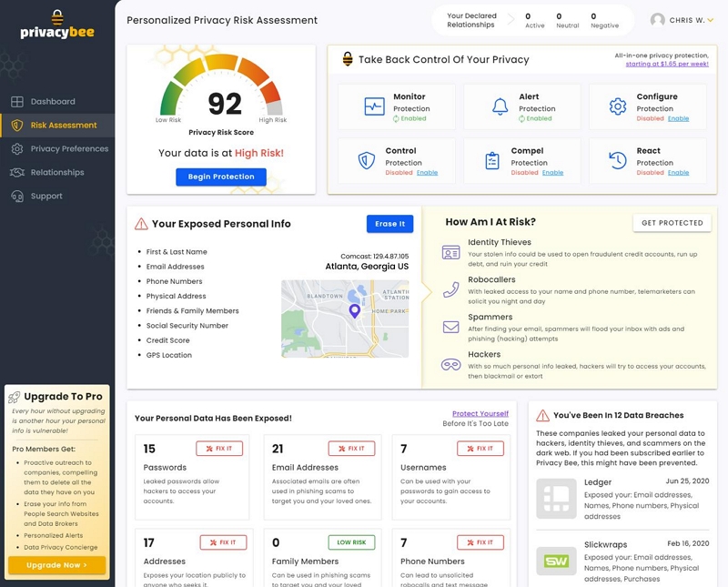This screenshot has height=587, width=728.
Task: Click Credit Score list item
Action: click(x=167, y=341)
